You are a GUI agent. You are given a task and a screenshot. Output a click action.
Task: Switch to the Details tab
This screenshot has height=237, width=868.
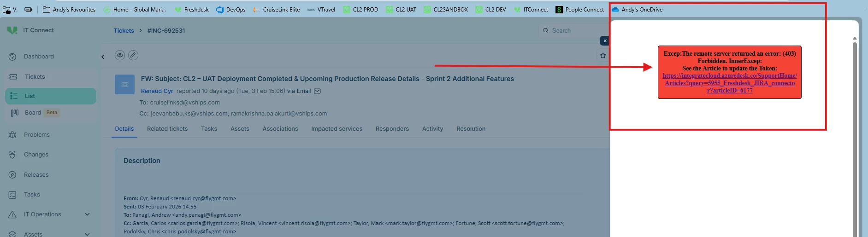(124, 129)
